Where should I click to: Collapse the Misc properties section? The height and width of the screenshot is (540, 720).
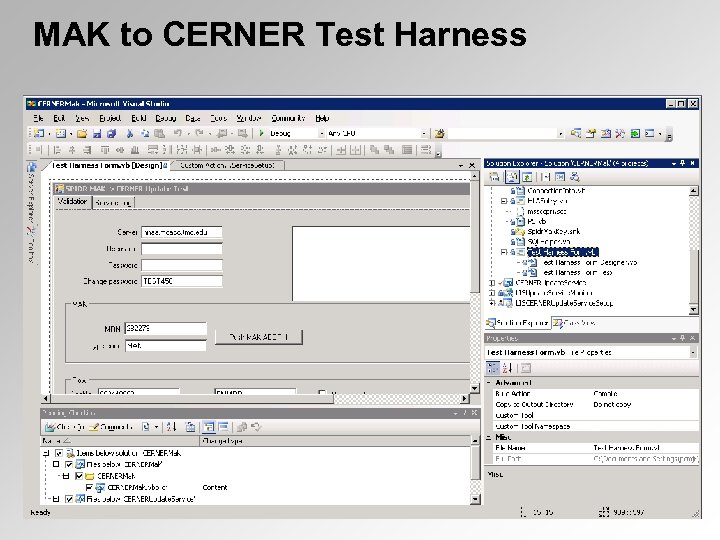point(489,437)
